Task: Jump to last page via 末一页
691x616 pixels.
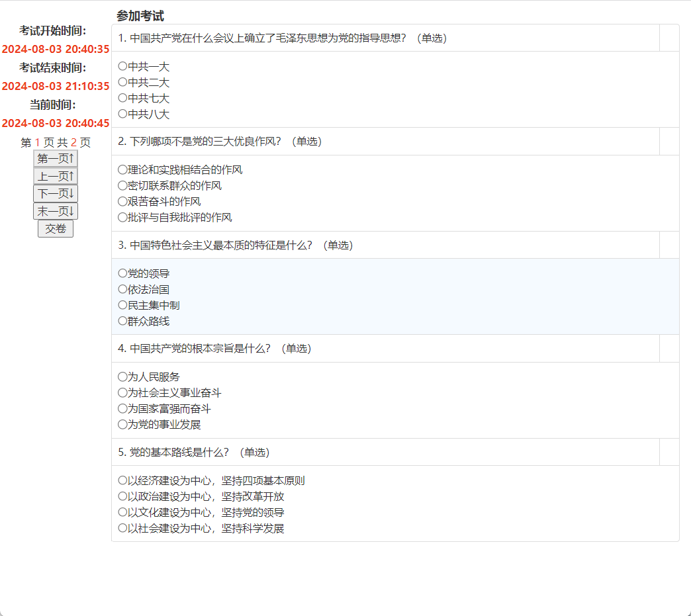Action: (x=56, y=211)
